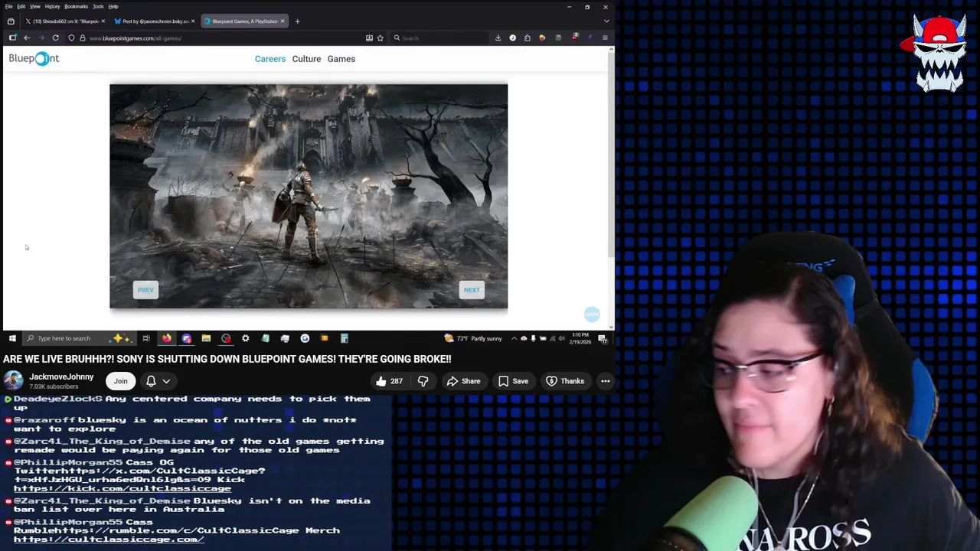Click the browser Forward arrow

[41, 37]
